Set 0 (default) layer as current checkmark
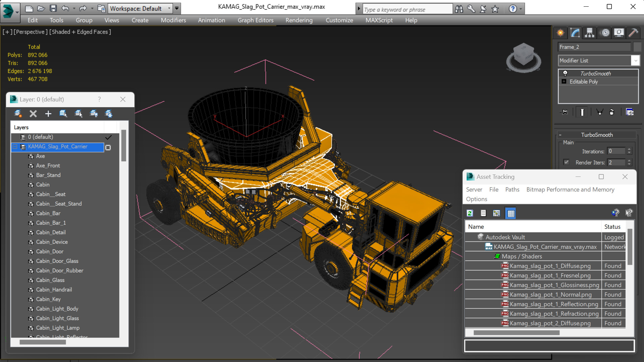The image size is (644, 362). pos(108,137)
